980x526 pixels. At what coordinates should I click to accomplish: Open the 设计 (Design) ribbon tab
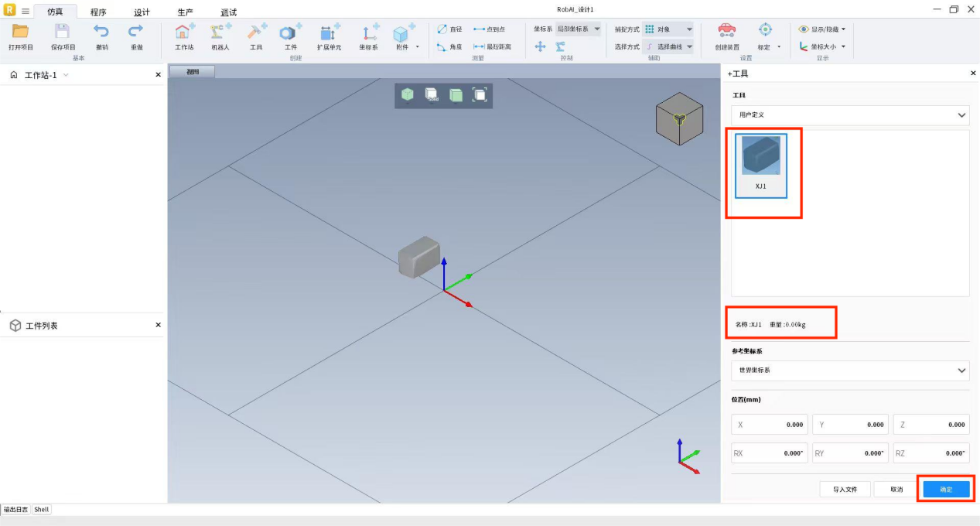point(142,12)
